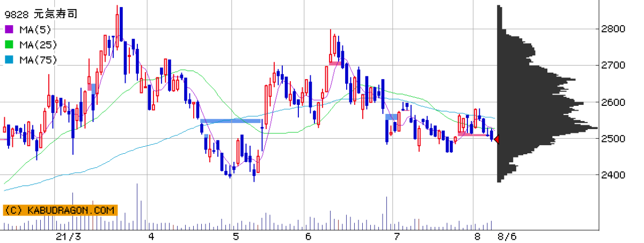Viewport: 644px width, 243px height.
Task: Click the pink gap bar near August
Action: tap(473, 134)
